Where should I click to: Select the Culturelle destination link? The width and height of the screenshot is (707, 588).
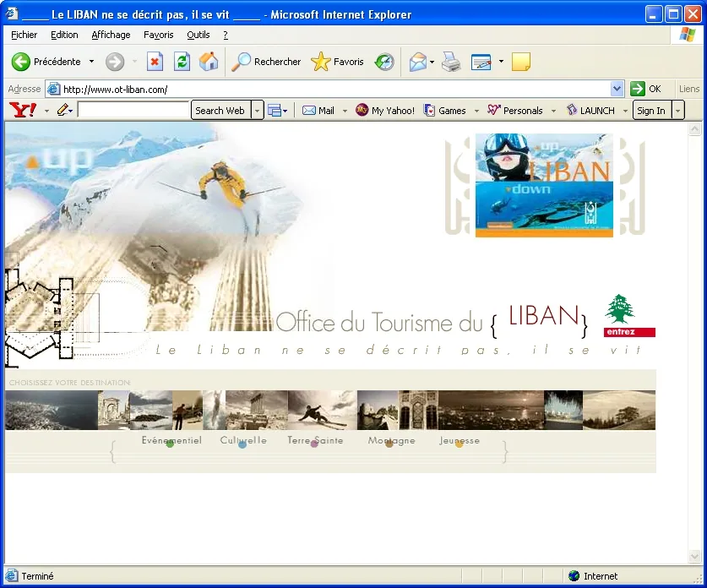[x=243, y=440]
